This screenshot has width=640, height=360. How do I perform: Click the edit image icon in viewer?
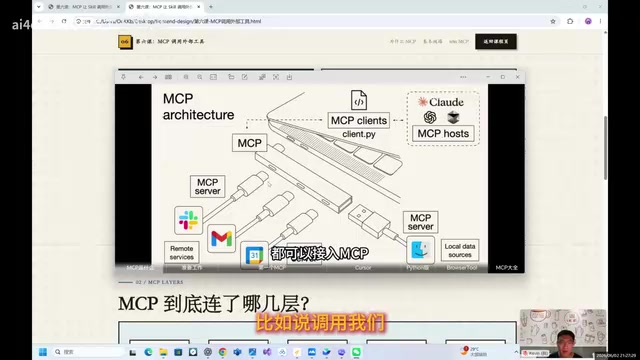(x=244, y=77)
